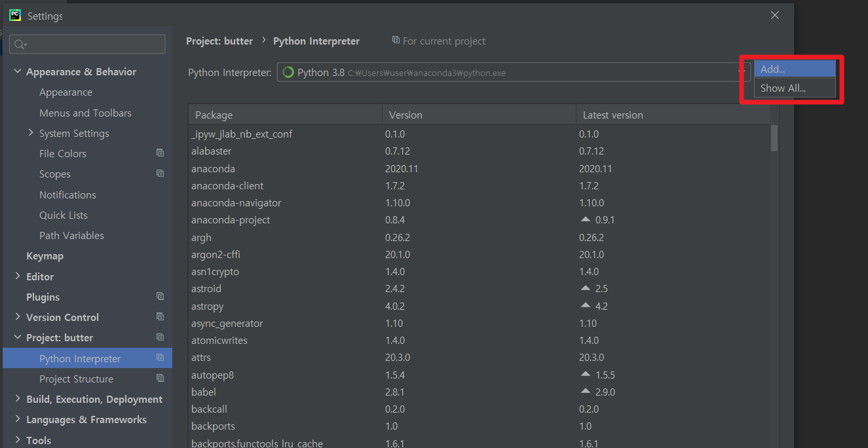Click project-level icon next to File Colors
Screen dimensions: 868x448
160,153
